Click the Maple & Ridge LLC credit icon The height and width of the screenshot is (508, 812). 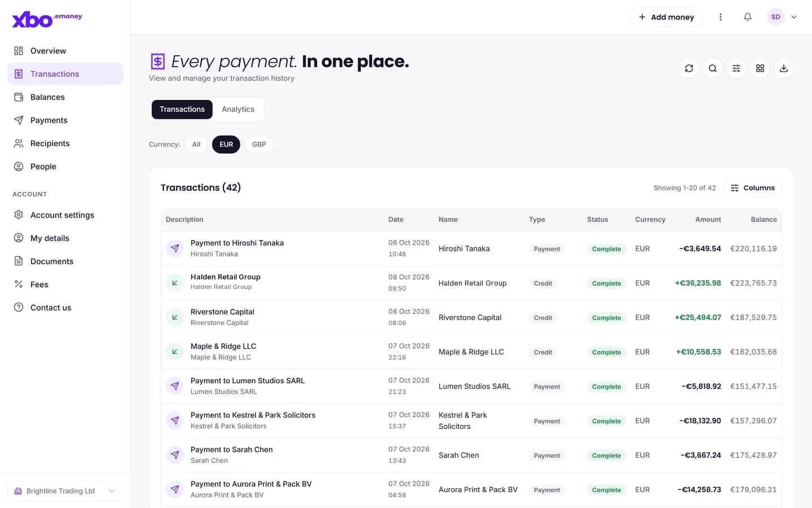(175, 352)
